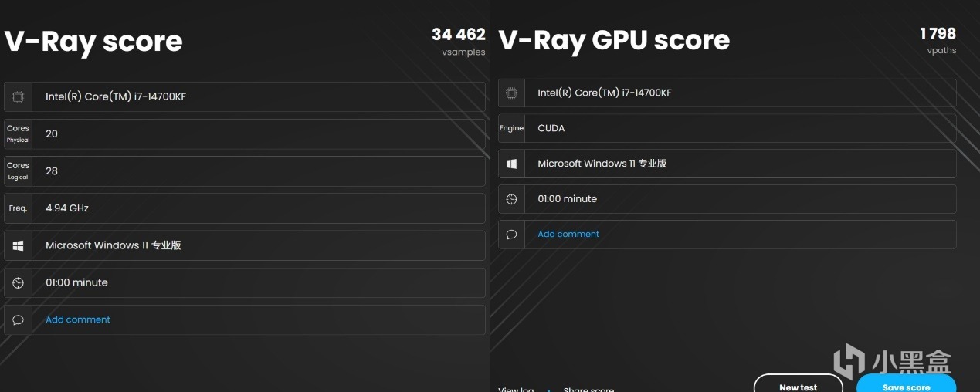Select i7-14700KF text in V-Ray GPU score panel

(x=646, y=93)
